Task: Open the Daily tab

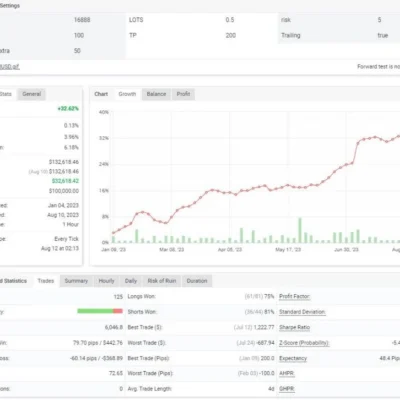Action: point(131,281)
